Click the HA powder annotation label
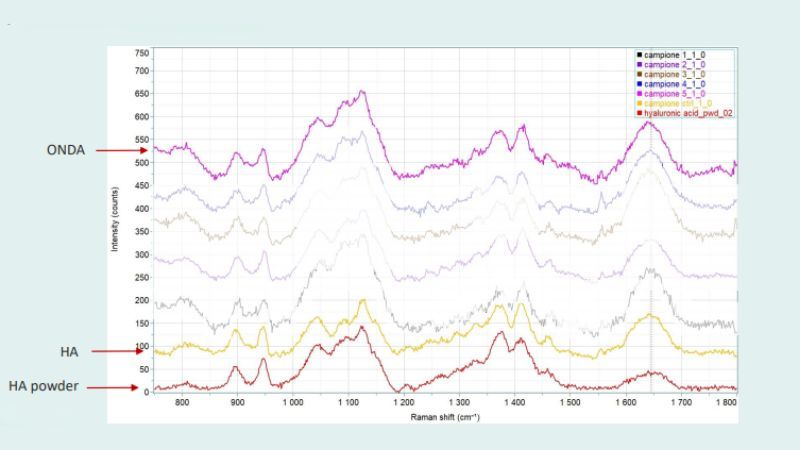 (43, 386)
